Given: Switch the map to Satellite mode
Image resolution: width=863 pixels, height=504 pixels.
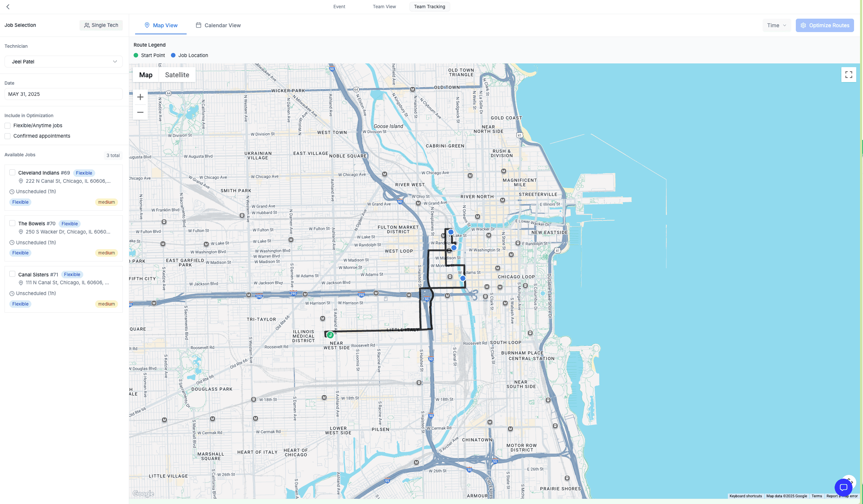Looking at the screenshot, I should (177, 75).
